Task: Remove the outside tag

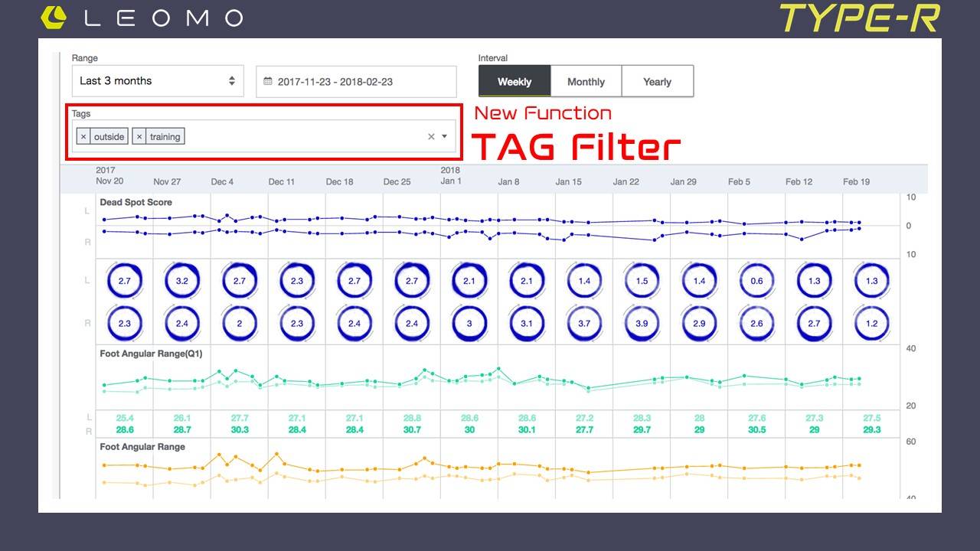Action: point(83,136)
